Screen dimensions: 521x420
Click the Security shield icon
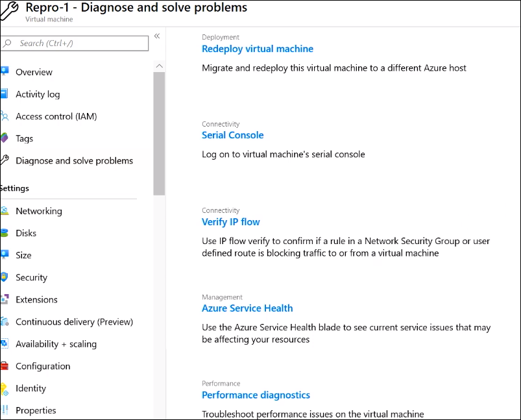[x=4, y=277]
